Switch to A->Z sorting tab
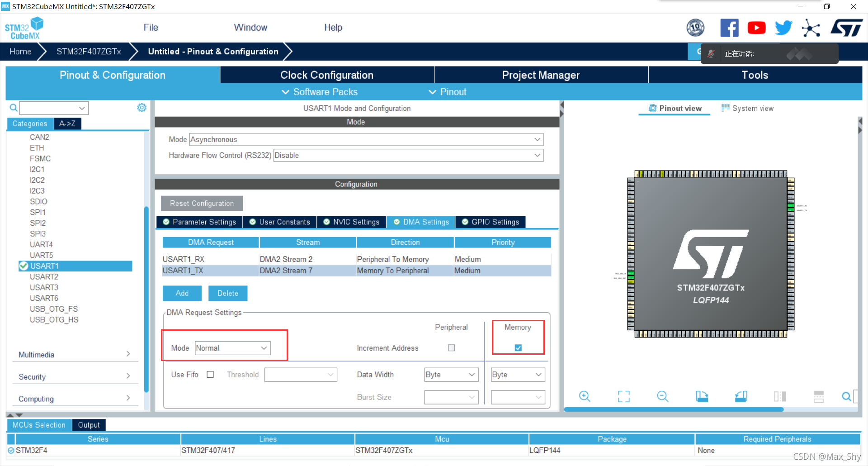The image size is (868, 466). tap(67, 124)
